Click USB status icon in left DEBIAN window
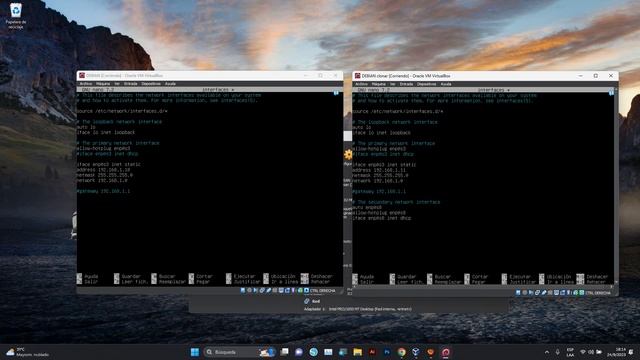 pos(269,291)
